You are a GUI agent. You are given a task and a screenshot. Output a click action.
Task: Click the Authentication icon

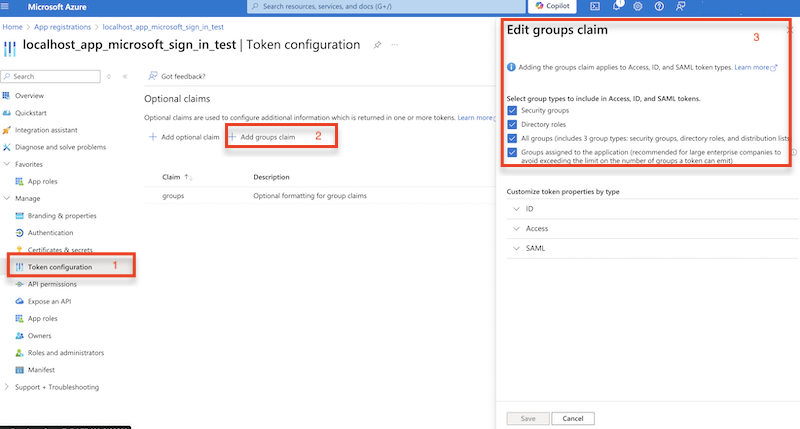click(19, 233)
